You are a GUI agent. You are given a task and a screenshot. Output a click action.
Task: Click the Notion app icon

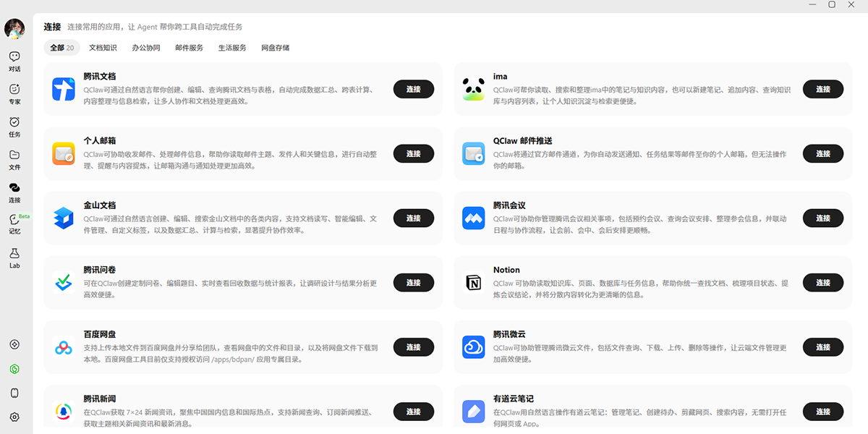point(474,282)
